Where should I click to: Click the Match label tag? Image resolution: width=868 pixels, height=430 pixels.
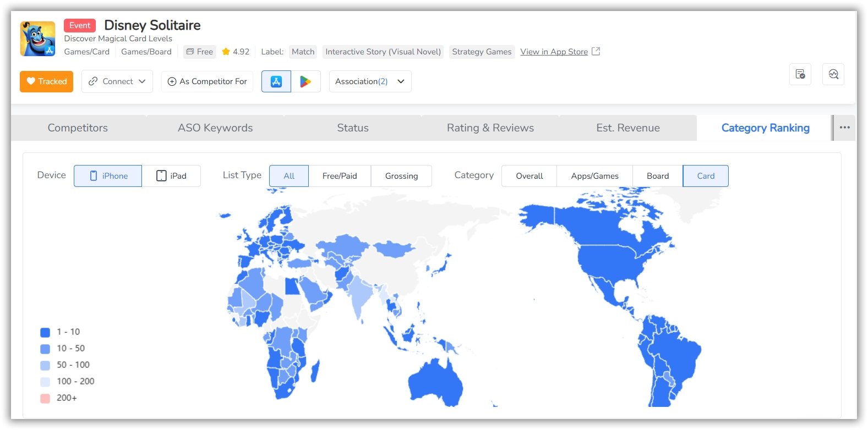point(303,52)
